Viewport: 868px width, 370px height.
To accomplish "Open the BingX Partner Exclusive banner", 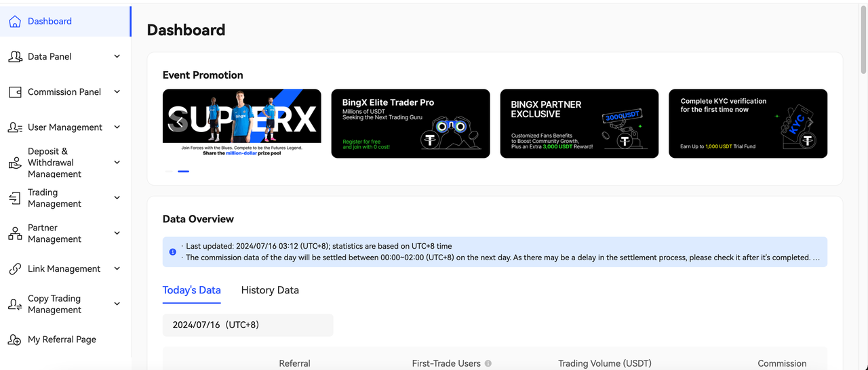I will coord(579,123).
